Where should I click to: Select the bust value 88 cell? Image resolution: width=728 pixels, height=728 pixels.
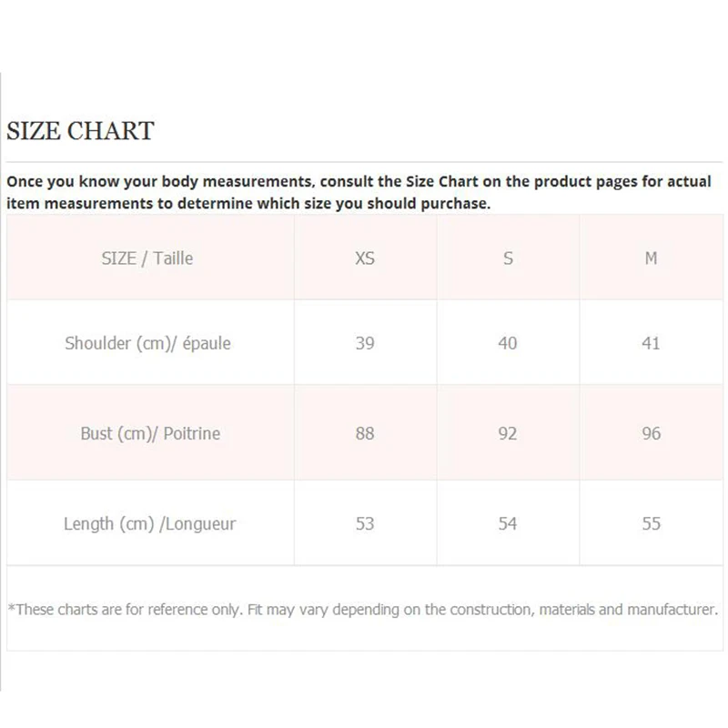[x=365, y=433]
